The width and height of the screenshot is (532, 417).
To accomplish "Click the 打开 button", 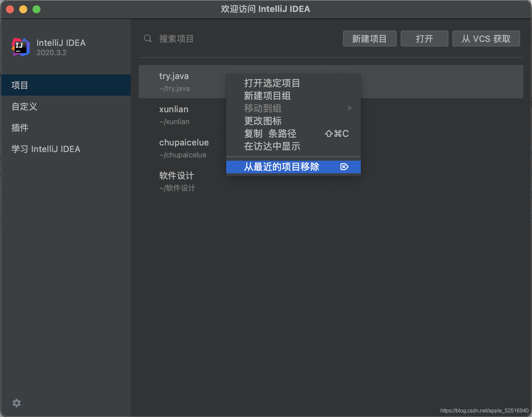I will tap(424, 39).
